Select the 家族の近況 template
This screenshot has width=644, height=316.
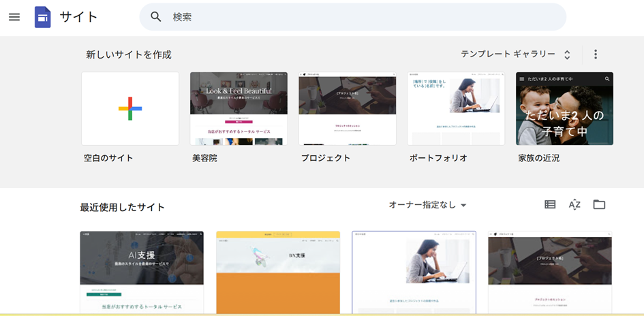[x=564, y=109]
